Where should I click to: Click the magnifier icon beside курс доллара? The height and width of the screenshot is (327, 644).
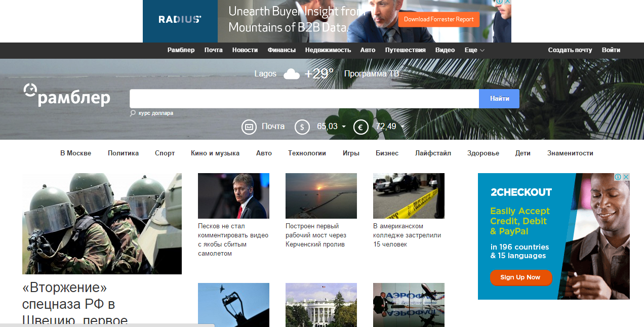click(x=133, y=113)
